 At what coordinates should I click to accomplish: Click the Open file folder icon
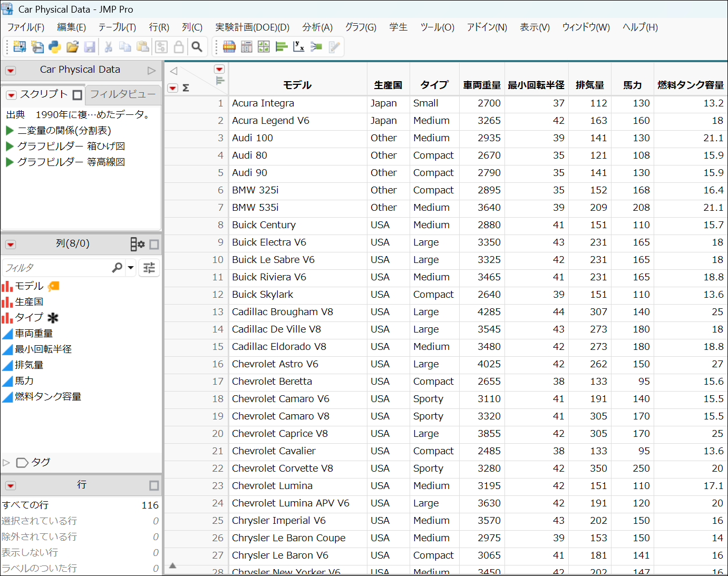coord(72,47)
